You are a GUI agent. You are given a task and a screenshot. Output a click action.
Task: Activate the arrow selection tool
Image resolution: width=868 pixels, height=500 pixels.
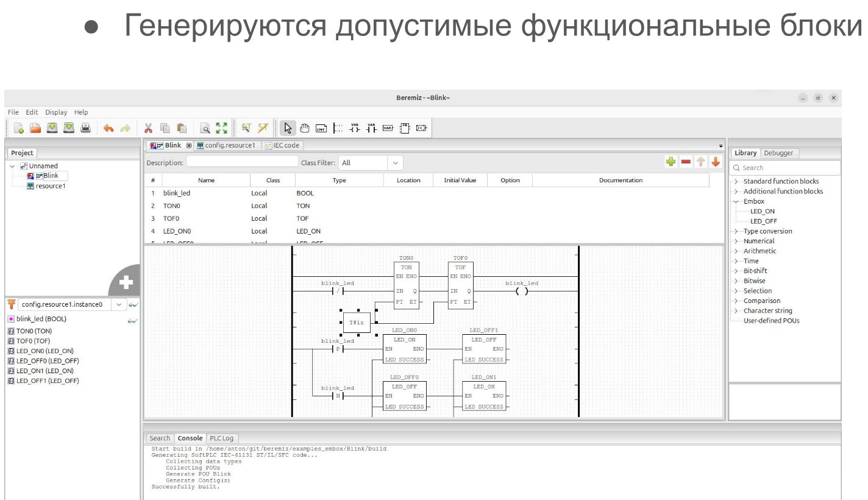tap(288, 128)
